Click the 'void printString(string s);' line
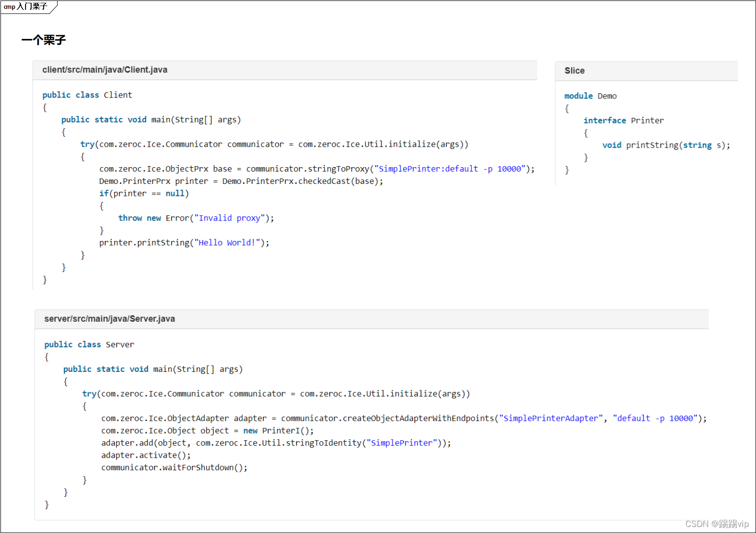 tap(666, 145)
